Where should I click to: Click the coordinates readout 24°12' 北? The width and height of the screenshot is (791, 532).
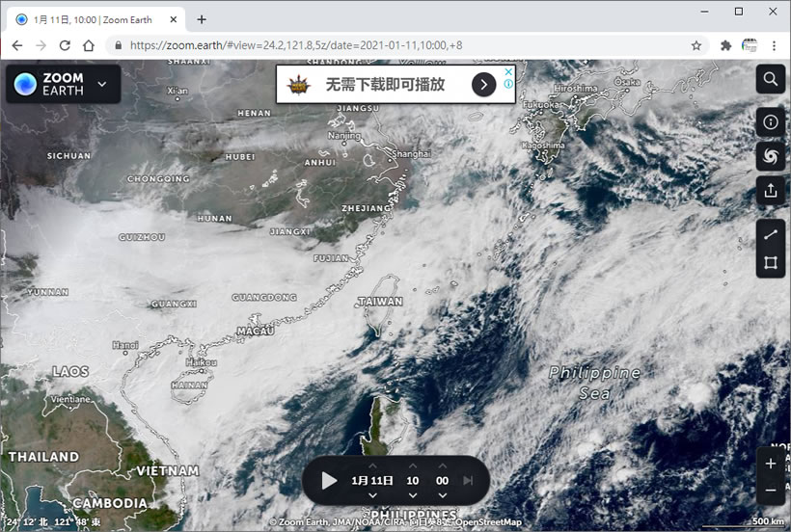[27, 522]
